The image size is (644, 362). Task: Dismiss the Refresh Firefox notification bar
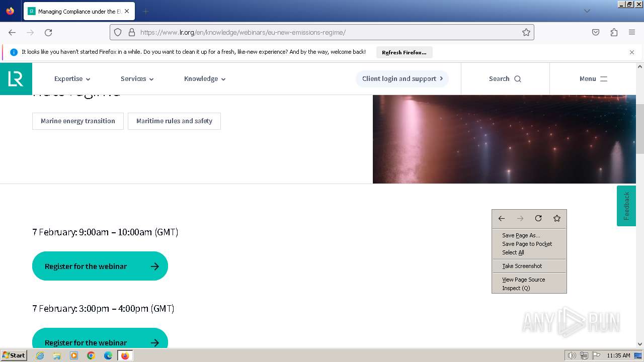pos(632,52)
